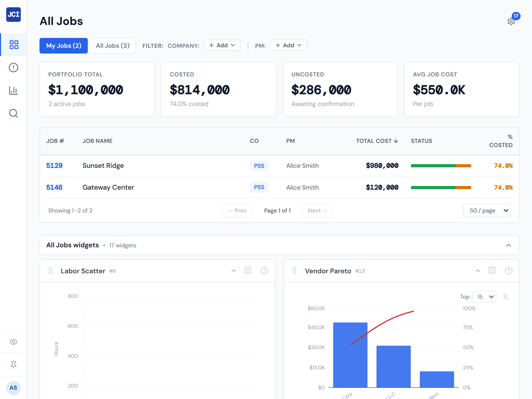
Task: Sort by the Total Cost column header
Action: (x=377, y=141)
